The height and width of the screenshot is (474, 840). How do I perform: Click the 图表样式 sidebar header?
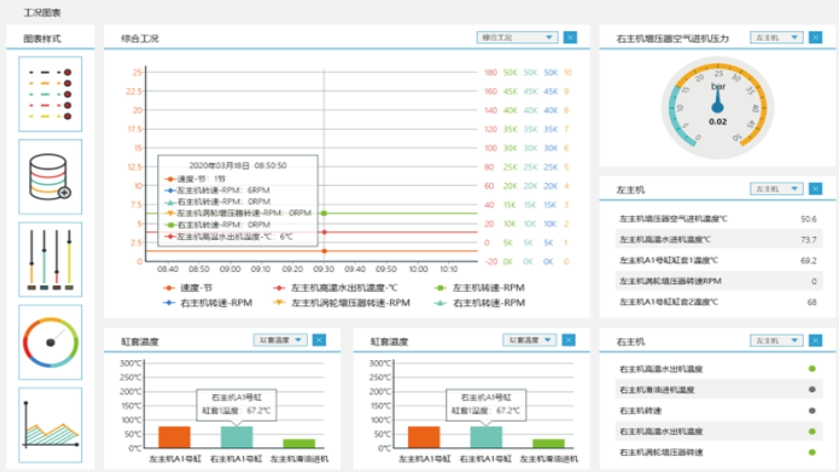click(x=49, y=38)
